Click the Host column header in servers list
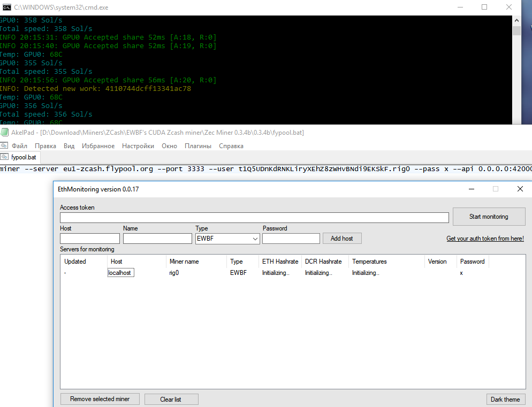This screenshot has height=407, width=532. tap(136, 262)
